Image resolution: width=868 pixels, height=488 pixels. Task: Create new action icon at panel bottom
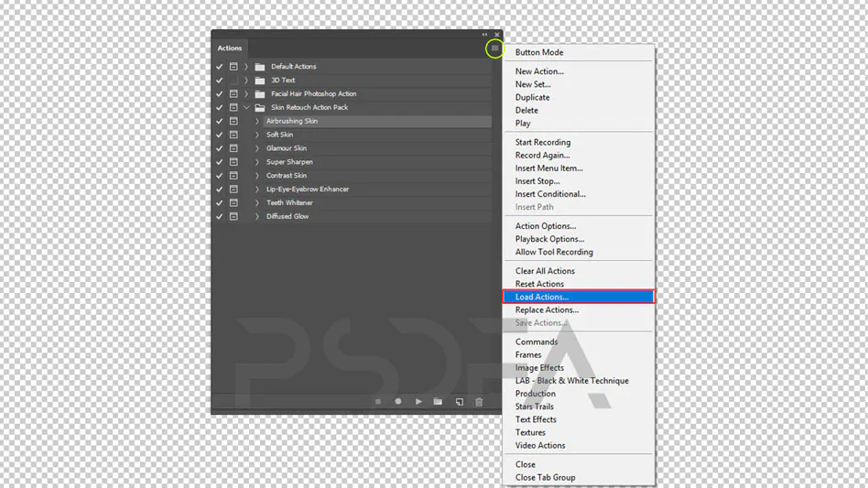(459, 402)
